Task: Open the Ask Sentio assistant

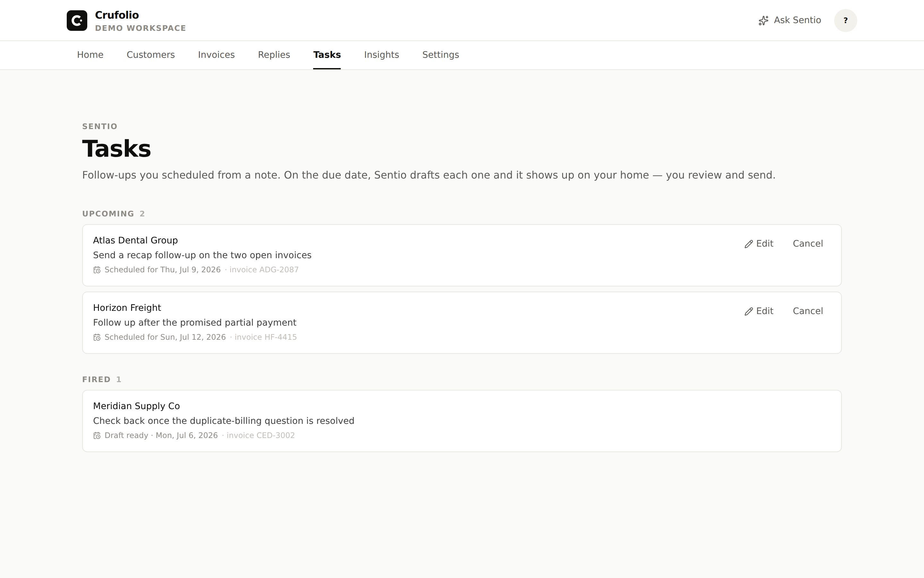Action: coord(790,20)
